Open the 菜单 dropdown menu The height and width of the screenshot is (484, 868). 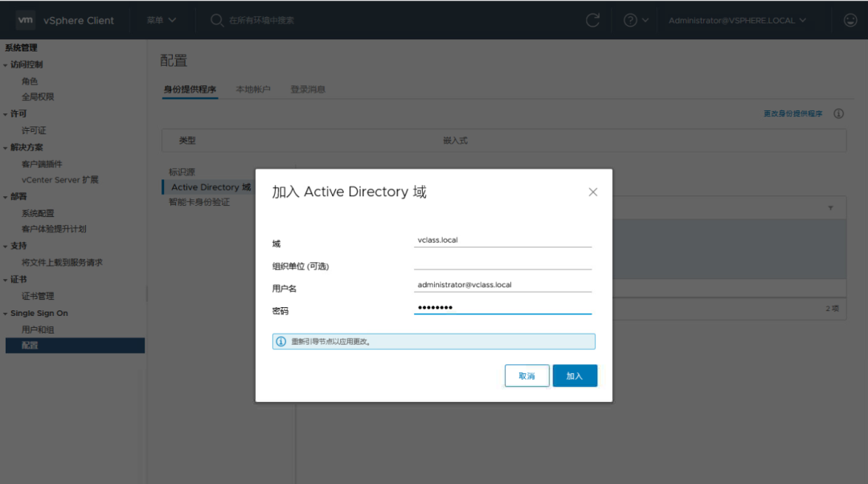161,20
